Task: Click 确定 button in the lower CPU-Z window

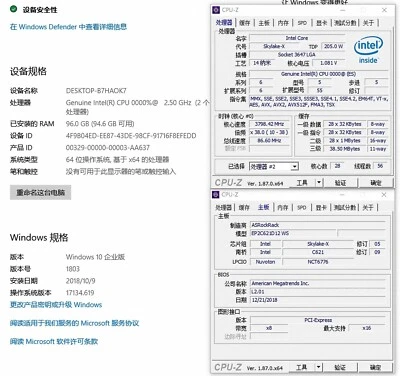Action: 375,367
